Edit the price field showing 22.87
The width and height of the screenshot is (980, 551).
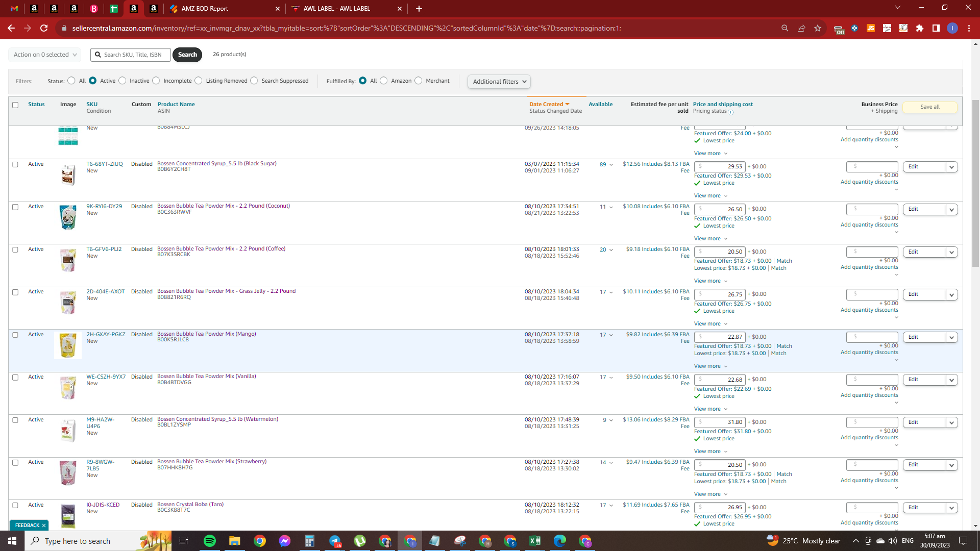pyautogui.click(x=720, y=337)
